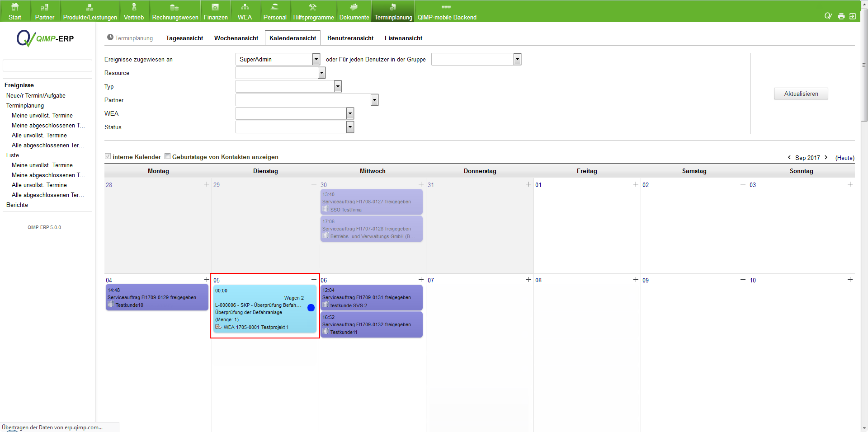Switch to the Wochenansicht tab

pos(236,38)
